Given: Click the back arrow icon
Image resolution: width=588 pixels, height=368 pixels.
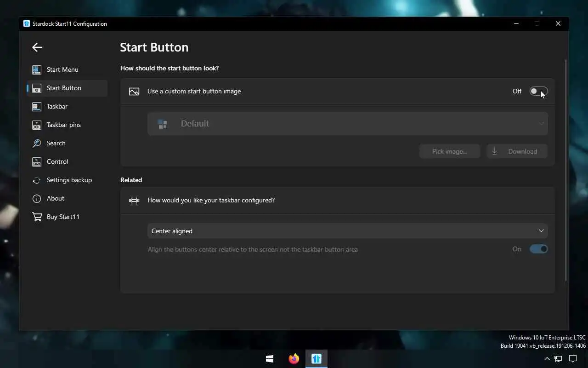Looking at the screenshot, I should [x=37, y=47].
